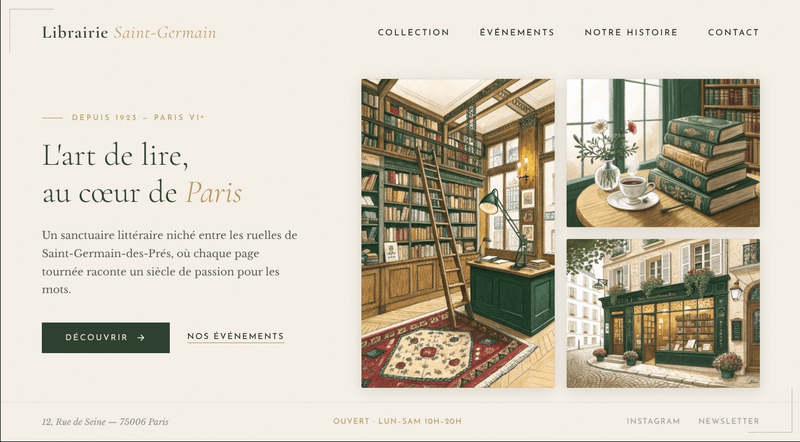This screenshot has height=442, width=800.
Task: Click the gold italic word Paris in headline
Action: (214, 193)
